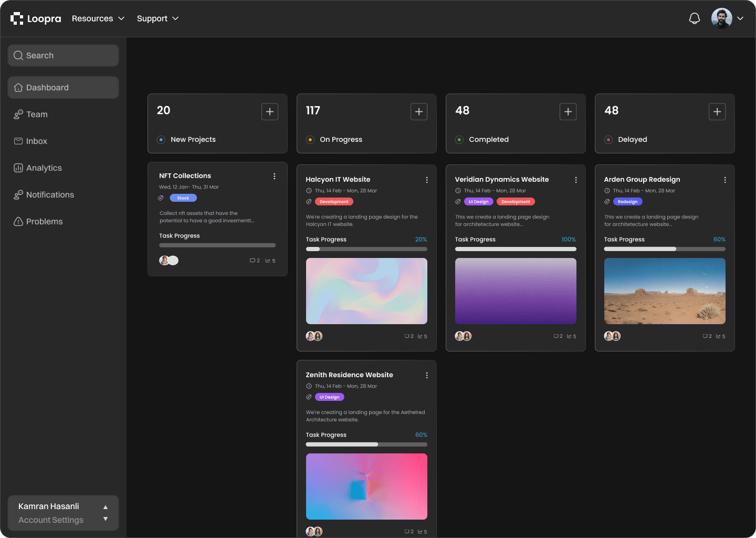Go to Dashboard in the sidebar
The width and height of the screenshot is (756, 538).
pyautogui.click(x=63, y=87)
